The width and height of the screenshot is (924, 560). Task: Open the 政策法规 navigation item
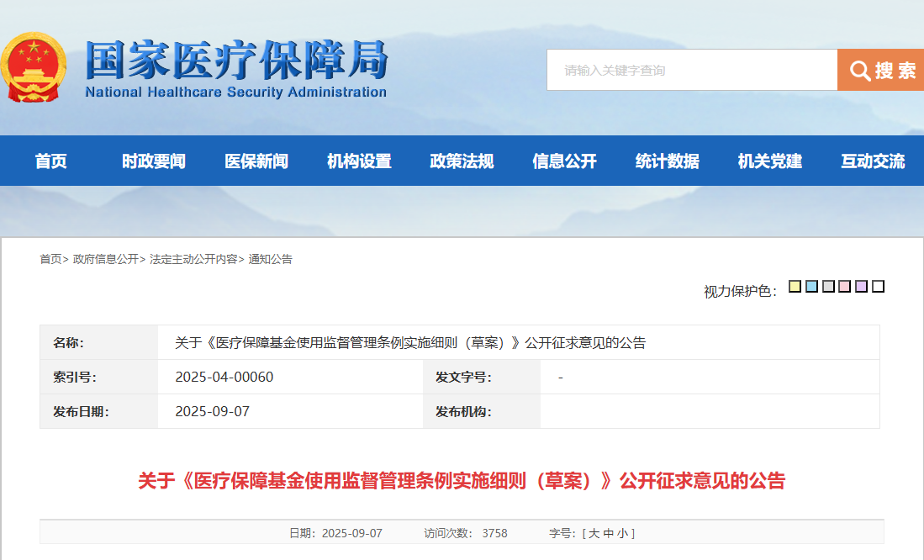[462, 161]
